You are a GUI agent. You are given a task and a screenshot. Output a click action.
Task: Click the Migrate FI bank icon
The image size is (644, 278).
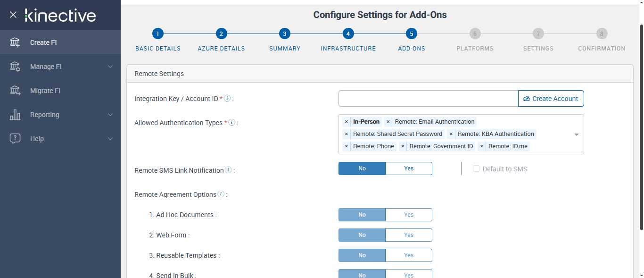click(x=15, y=91)
